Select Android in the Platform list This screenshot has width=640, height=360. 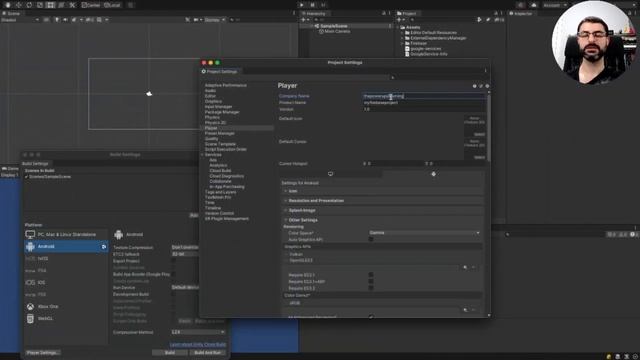(x=66, y=247)
